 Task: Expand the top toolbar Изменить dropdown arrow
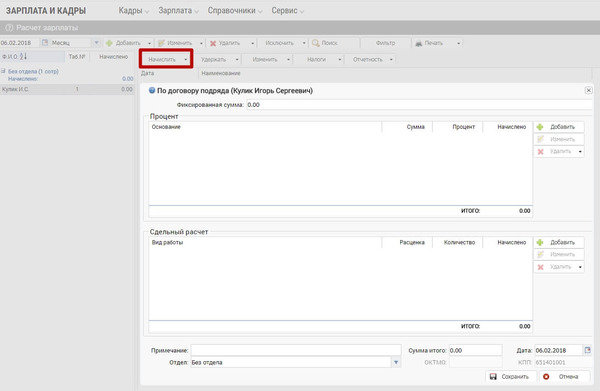[201, 43]
